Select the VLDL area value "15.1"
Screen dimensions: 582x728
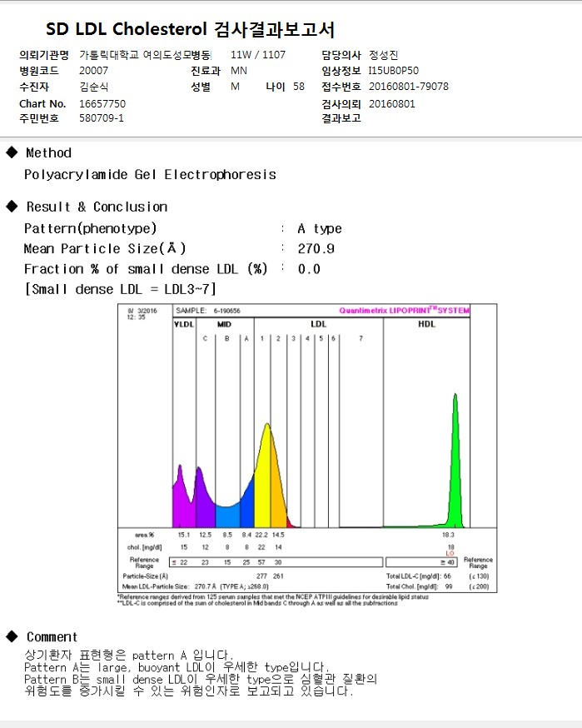[184, 535]
